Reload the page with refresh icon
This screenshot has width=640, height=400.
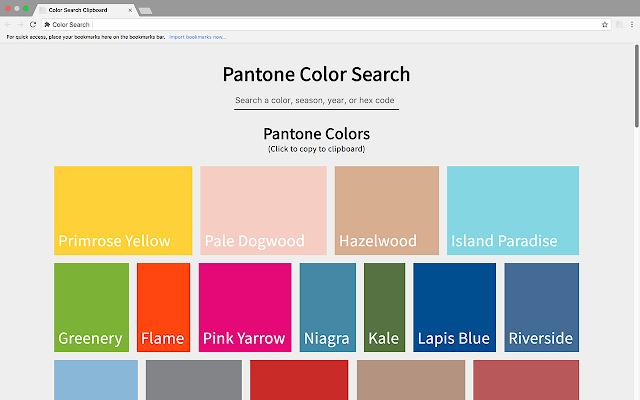(33, 24)
